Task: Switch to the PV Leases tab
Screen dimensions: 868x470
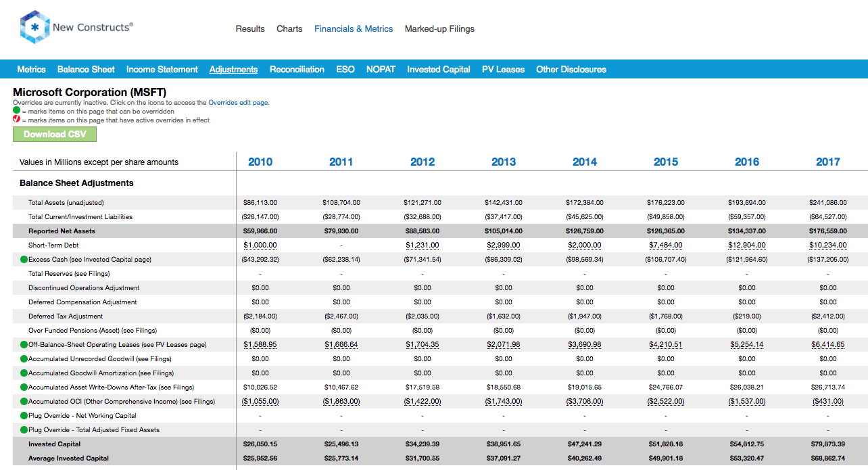Action: (503, 69)
